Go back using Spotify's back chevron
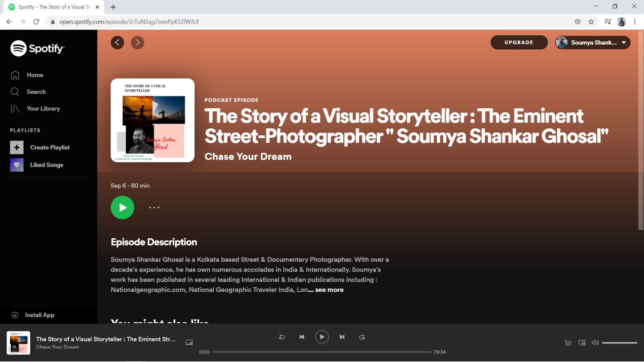Screen dimensions: 644x362 (117, 43)
